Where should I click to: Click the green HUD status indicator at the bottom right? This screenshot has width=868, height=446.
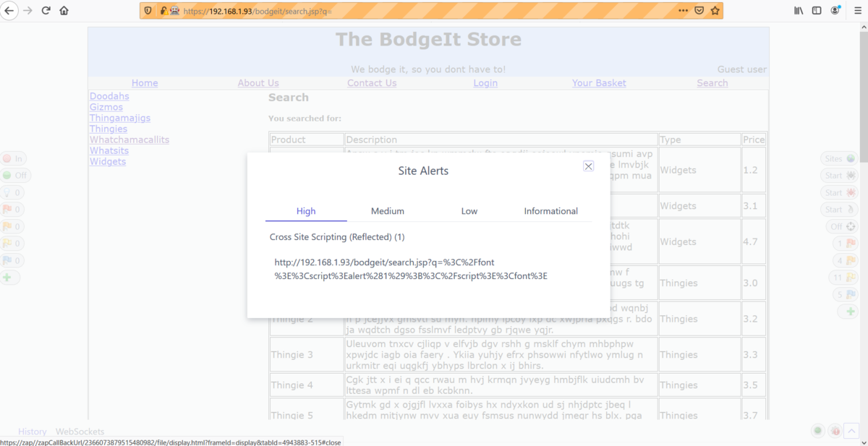coord(818,431)
